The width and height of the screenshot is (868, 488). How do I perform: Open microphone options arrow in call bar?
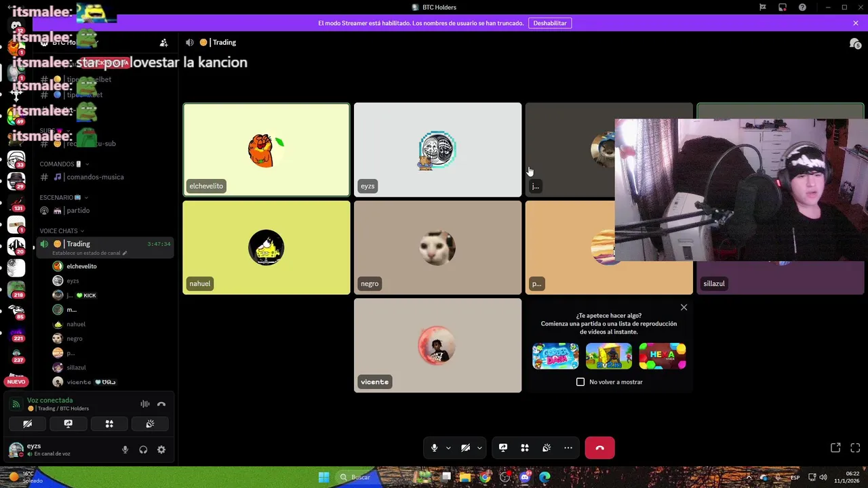448,448
